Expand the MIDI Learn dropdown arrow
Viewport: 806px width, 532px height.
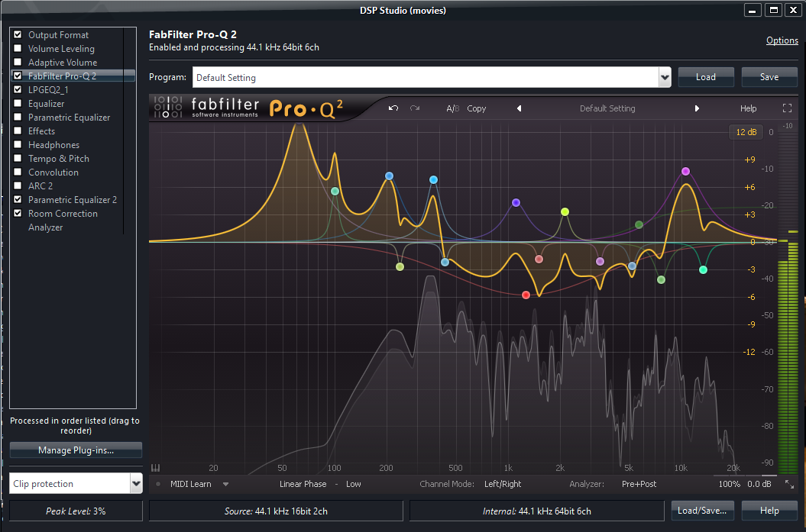click(225, 484)
